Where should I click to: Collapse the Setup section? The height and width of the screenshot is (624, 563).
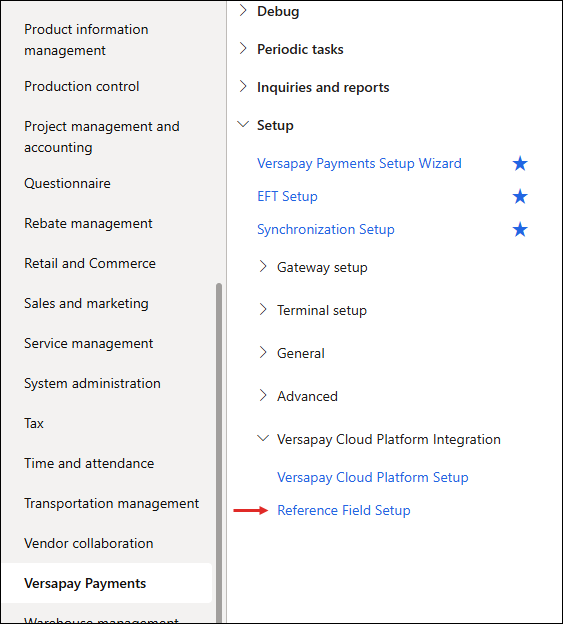pyautogui.click(x=243, y=125)
